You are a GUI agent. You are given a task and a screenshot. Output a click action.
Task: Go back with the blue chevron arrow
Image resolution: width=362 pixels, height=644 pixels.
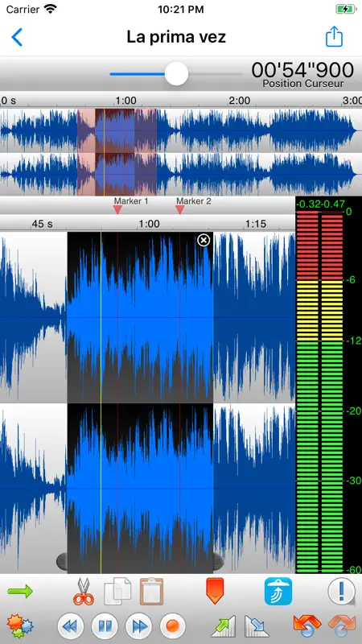click(x=16, y=37)
